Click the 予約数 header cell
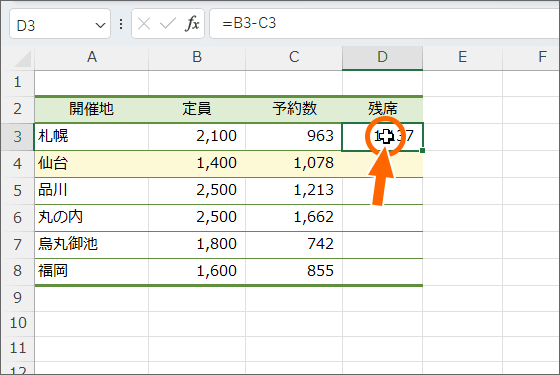 294,109
